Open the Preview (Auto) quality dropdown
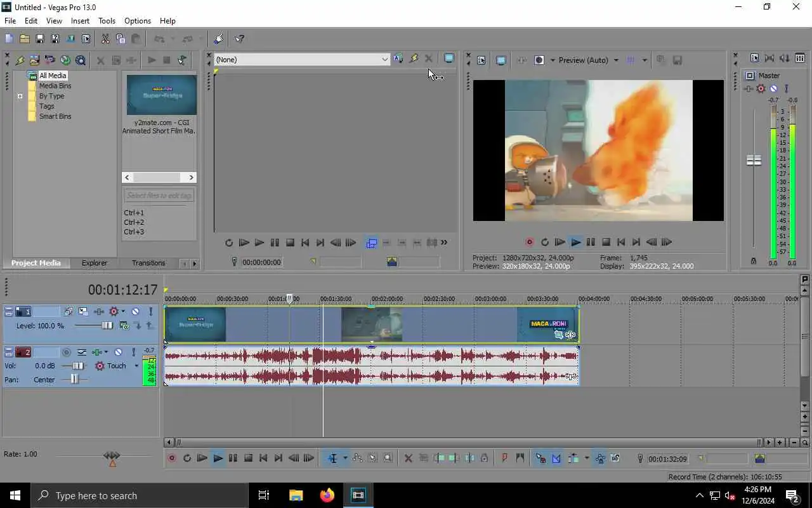 click(x=615, y=60)
